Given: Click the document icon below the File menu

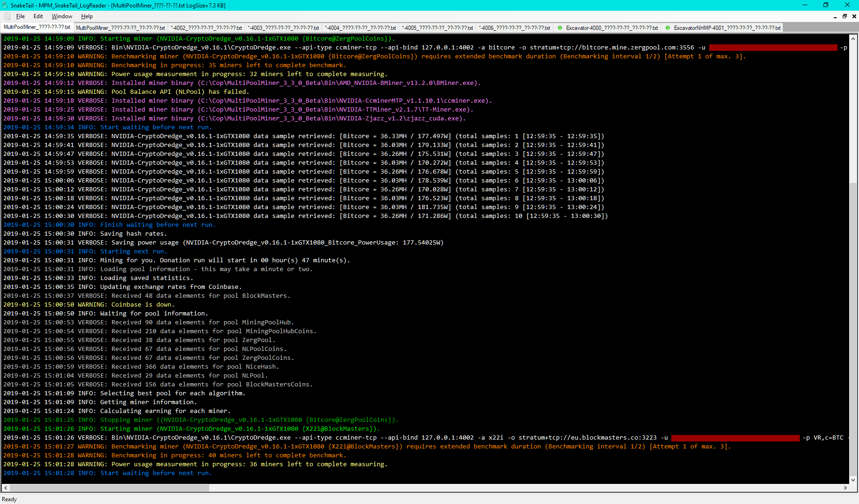Looking at the screenshot, I should point(7,15).
